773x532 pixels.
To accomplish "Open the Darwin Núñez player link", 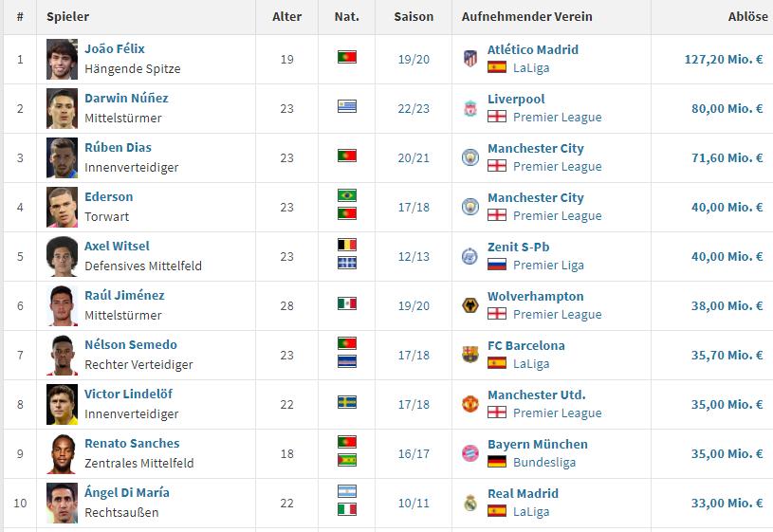I will (126, 98).
